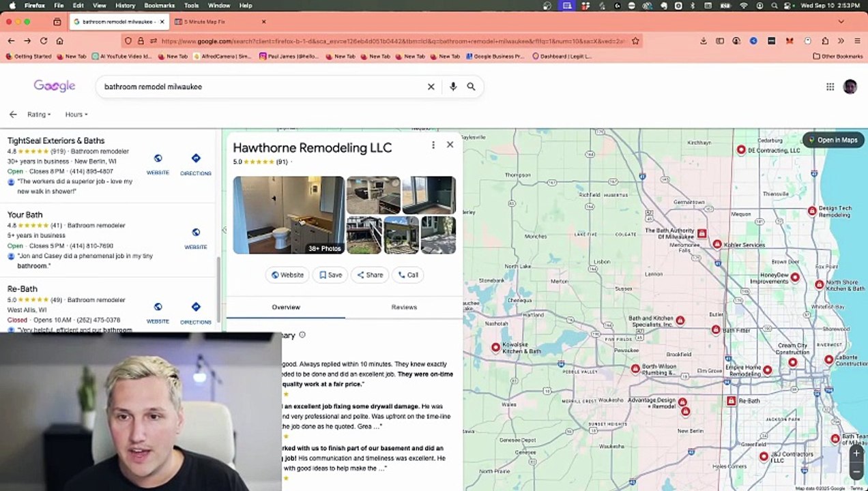This screenshot has height=491, width=868.
Task: Open more options for Hawthorne Remodeling
Action: pos(433,145)
